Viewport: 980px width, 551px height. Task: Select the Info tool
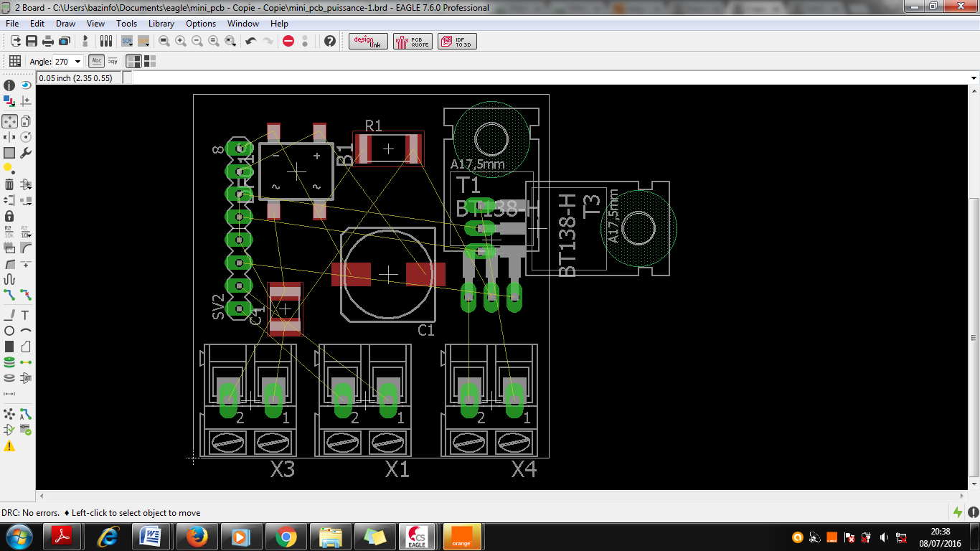tap(9, 85)
